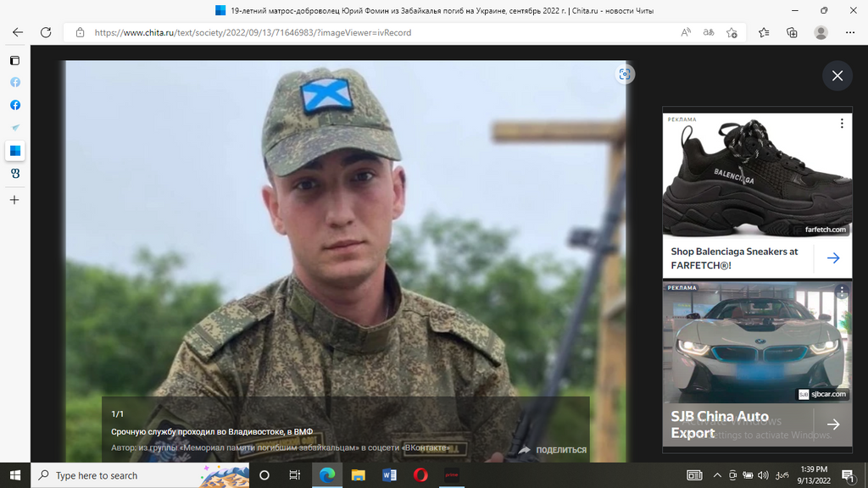Select the active Chita.ru vertical tab
This screenshot has height=488, width=868.
pyautogui.click(x=15, y=151)
